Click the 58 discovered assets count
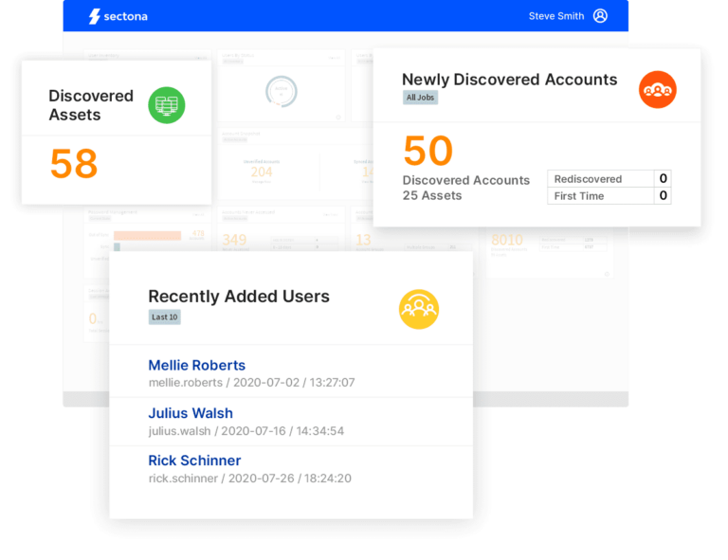 74,163
